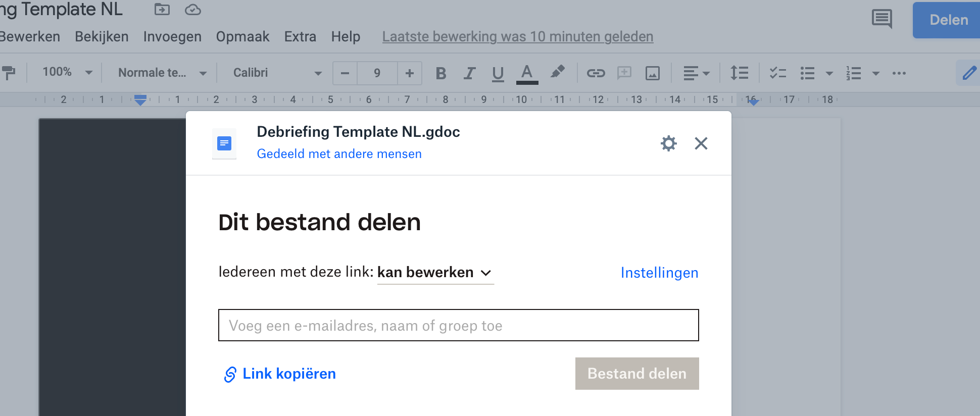Click the document title Template NL

(x=61, y=10)
